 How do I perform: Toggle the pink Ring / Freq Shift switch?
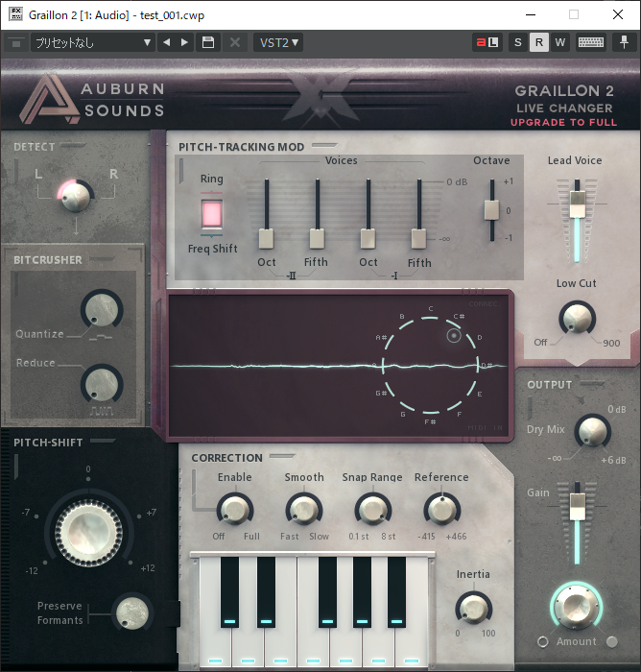212,214
